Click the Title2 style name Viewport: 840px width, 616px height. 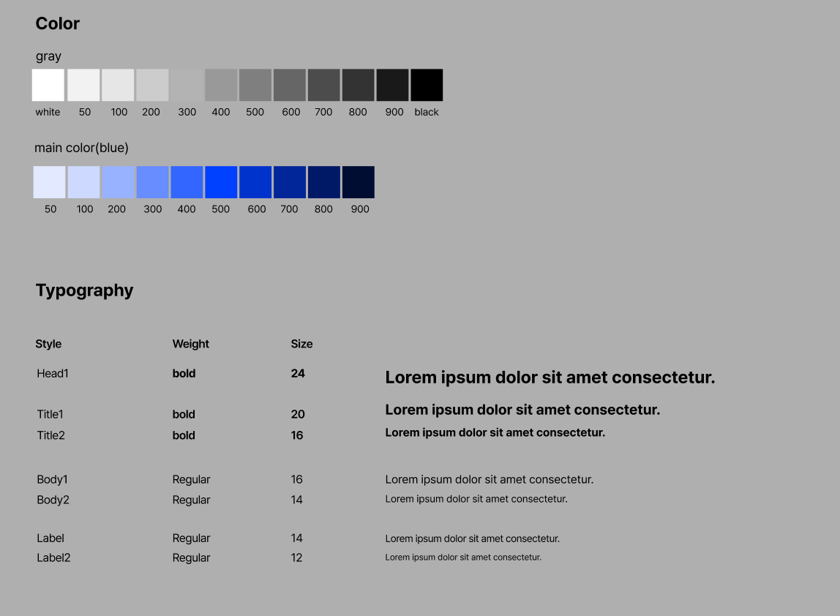tap(51, 435)
